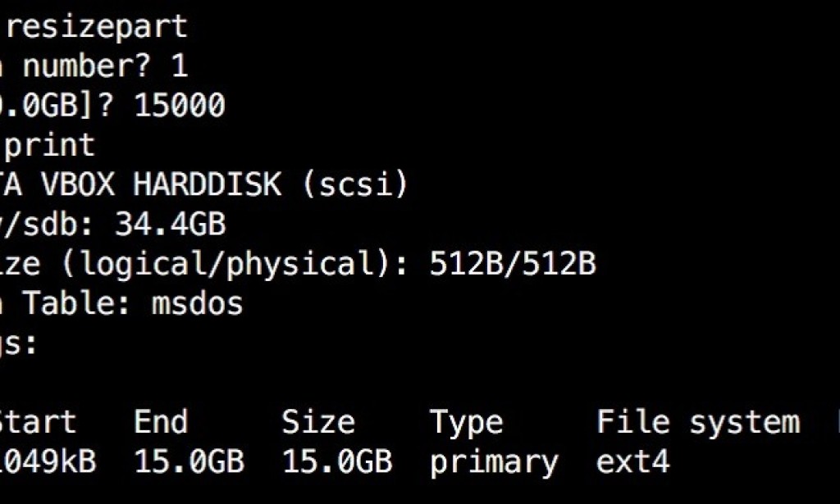Select the partition start value ending in "049kB"
840x504 pixels.
pyautogui.click(x=48, y=462)
